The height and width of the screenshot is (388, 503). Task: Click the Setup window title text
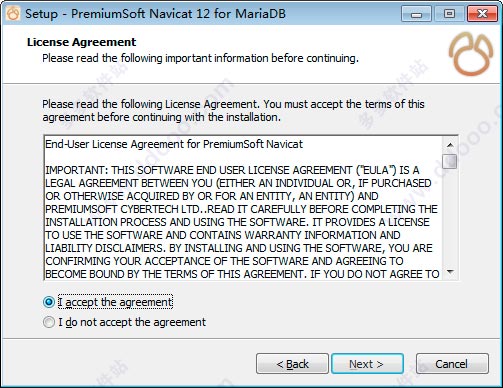coord(155,14)
